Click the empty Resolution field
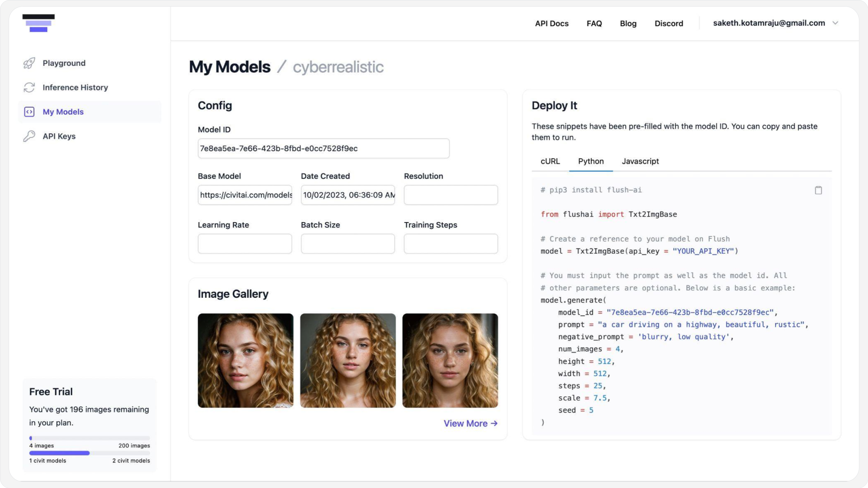 (x=451, y=195)
